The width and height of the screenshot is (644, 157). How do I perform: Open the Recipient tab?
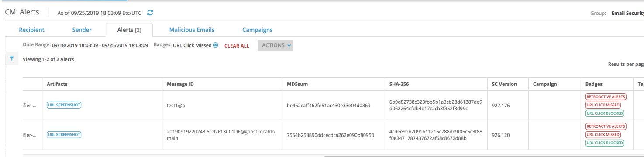click(32, 30)
